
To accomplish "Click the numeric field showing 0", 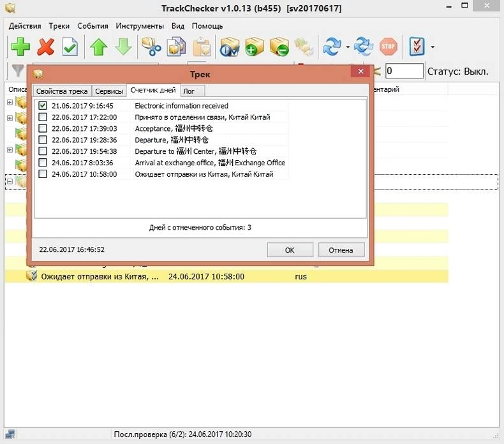I will tap(404, 71).
